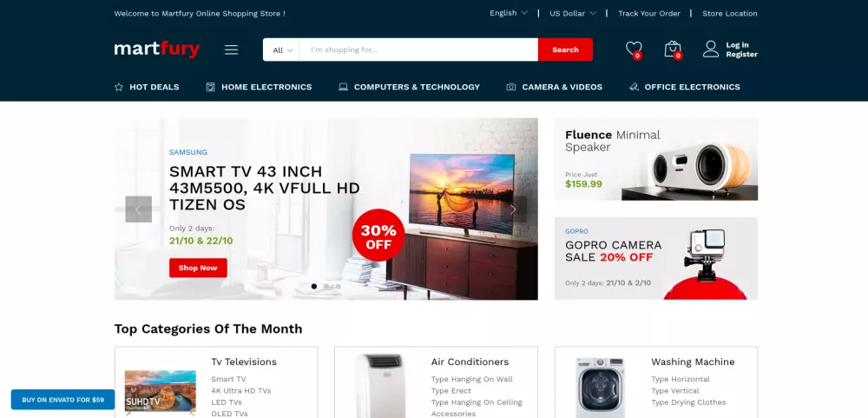The image size is (868, 418).
Task: Click the Shop Now button
Action: pos(198,268)
